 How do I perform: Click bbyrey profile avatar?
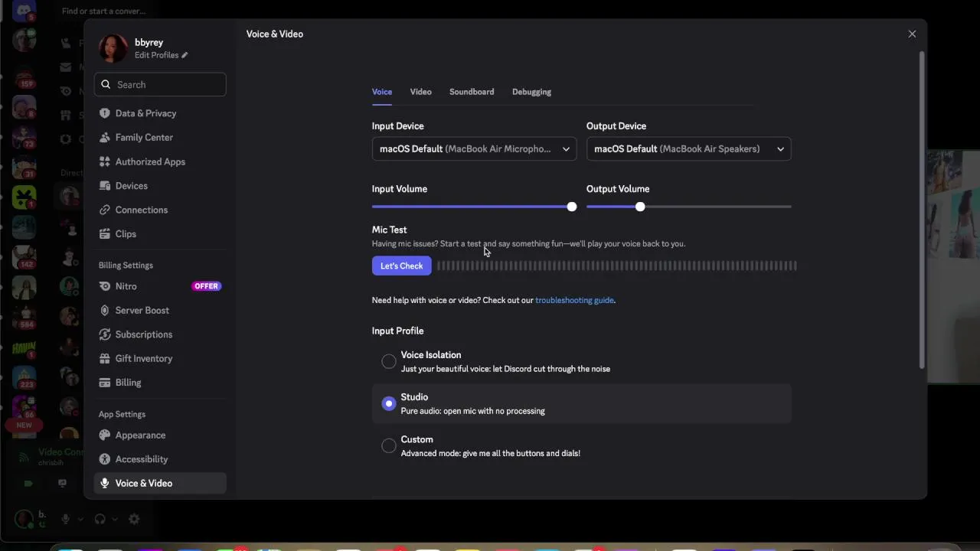(113, 48)
